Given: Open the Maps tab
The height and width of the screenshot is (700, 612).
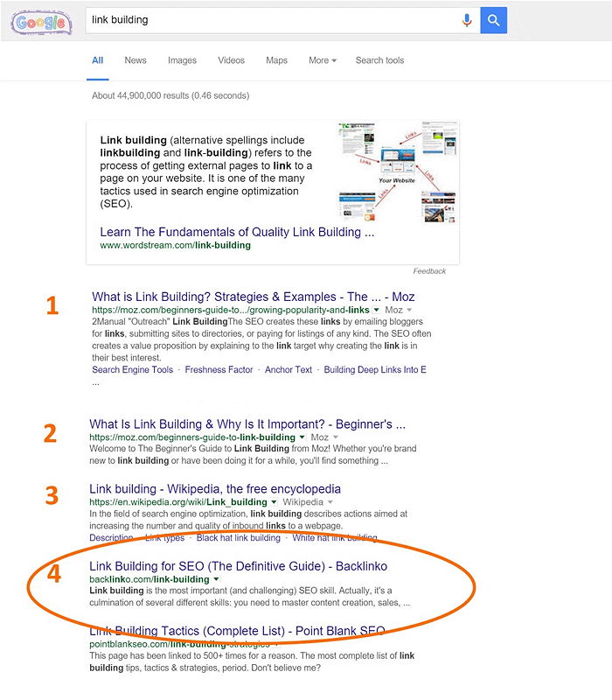Looking at the screenshot, I should (x=276, y=60).
